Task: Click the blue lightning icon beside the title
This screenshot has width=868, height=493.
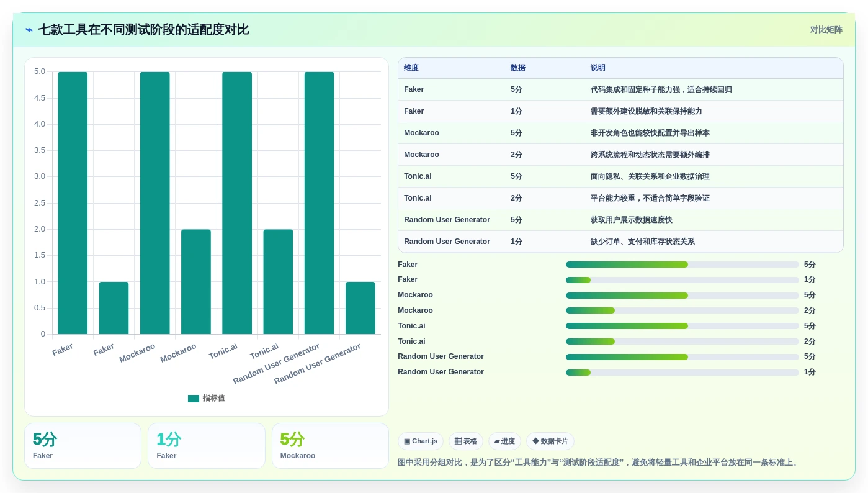Action: (29, 30)
